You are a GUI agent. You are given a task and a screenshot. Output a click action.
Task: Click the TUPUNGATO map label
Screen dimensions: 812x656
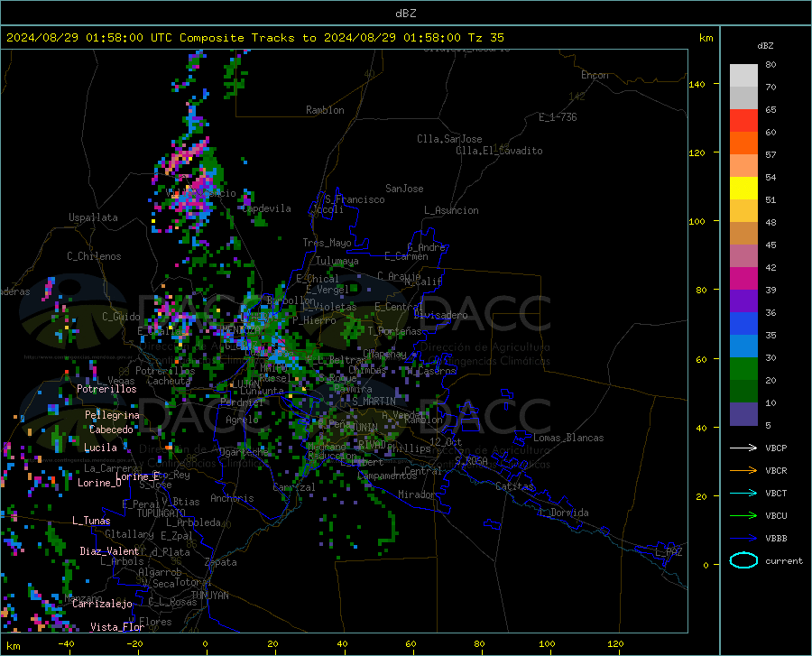click(x=161, y=513)
